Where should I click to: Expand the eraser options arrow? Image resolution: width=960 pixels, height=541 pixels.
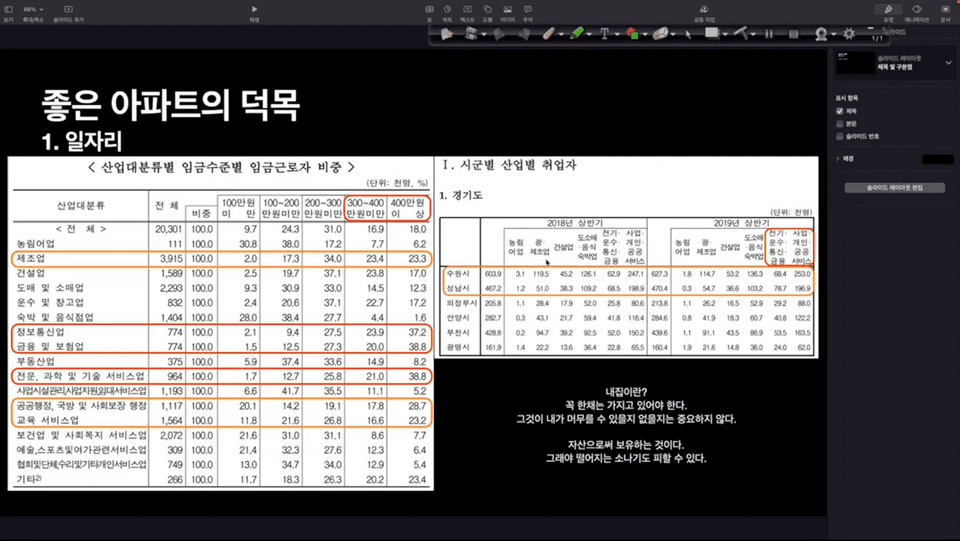point(673,35)
